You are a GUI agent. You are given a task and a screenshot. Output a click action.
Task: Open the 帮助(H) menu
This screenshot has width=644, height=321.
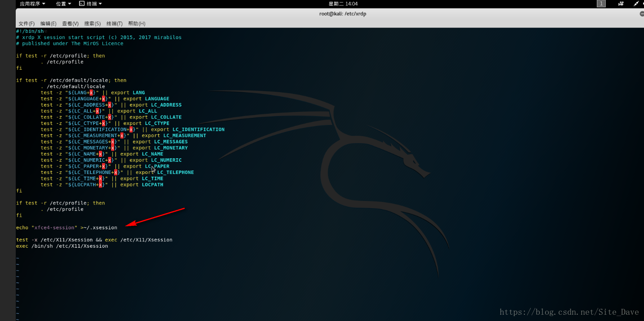coord(137,23)
